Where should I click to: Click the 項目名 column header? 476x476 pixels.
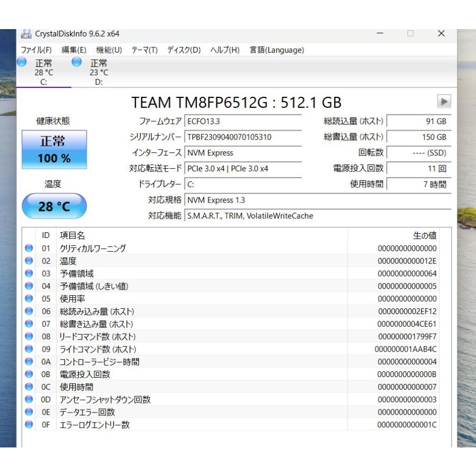coord(72,235)
